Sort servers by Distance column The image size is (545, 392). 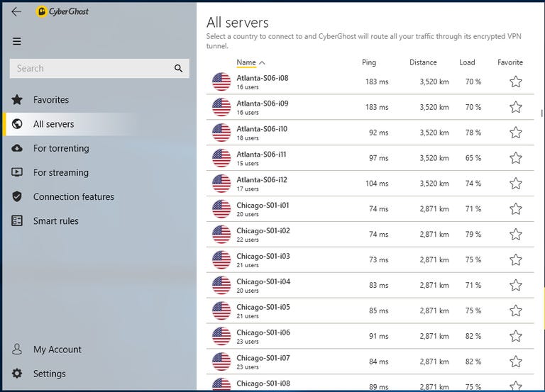tap(423, 62)
